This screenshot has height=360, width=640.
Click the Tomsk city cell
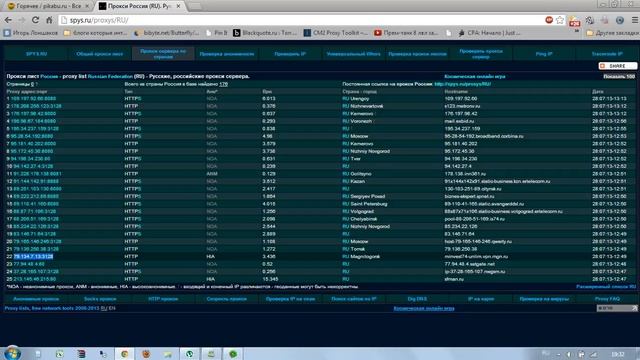point(358,249)
